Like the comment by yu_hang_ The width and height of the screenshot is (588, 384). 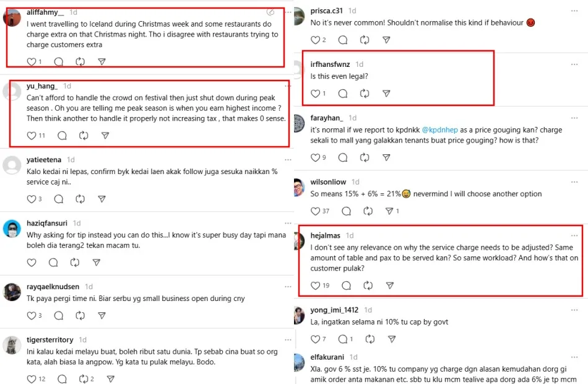(x=32, y=136)
